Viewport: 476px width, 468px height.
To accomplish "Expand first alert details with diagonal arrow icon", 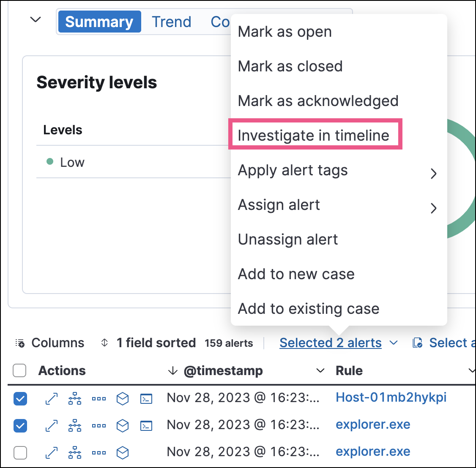I will [x=51, y=398].
